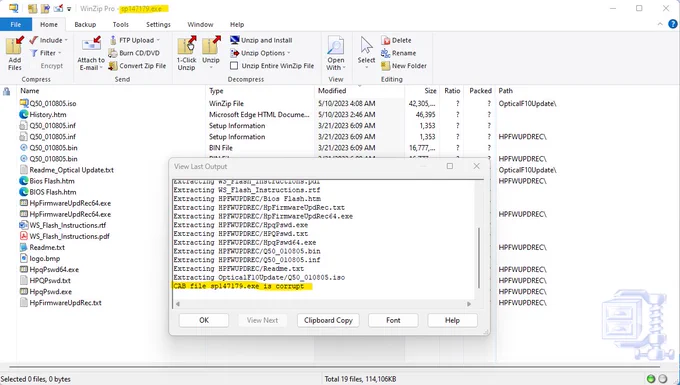Click the History.htm Edge file icon
Viewport: 680px width, 385px height.
coord(24,114)
